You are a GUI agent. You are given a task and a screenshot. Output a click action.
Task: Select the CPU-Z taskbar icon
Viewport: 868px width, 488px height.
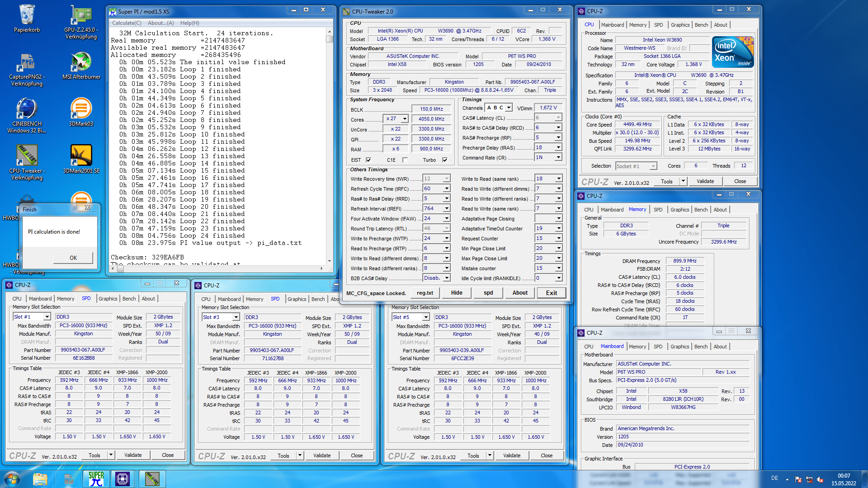click(123, 479)
